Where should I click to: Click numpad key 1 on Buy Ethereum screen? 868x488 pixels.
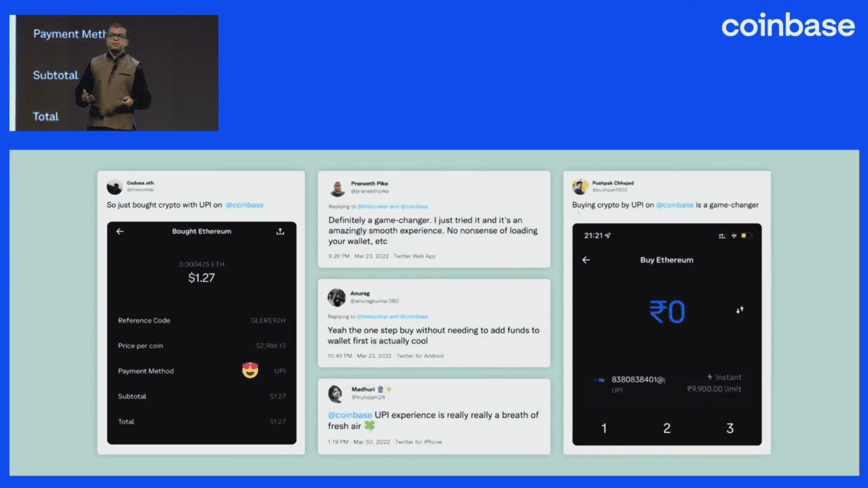coord(604,428)
